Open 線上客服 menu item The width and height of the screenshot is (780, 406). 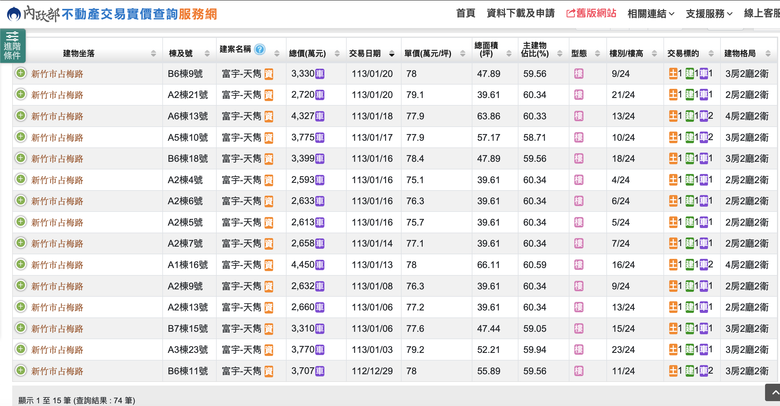tap(762, 13)
